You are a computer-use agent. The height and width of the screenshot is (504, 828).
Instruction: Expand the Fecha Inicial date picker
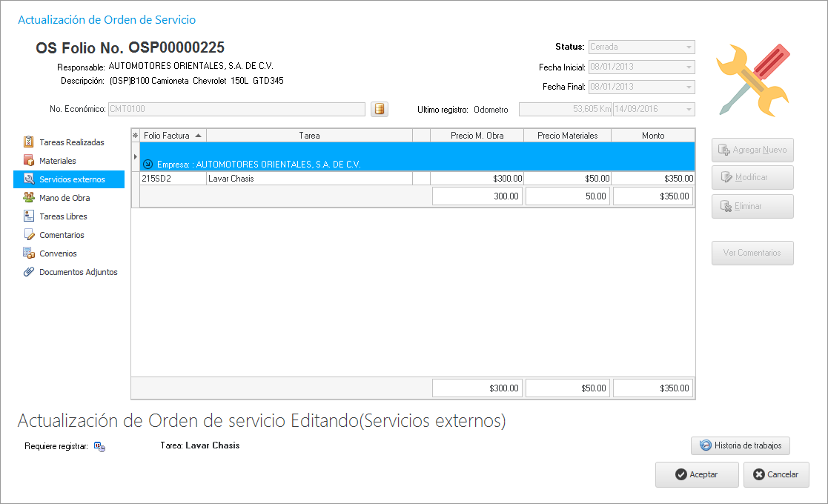[x=689, y=67]
